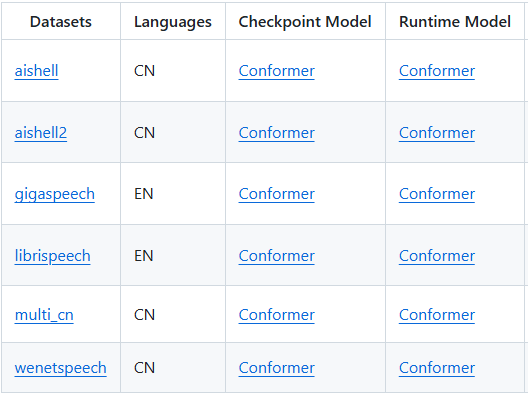Open the multi_cn dataset link
Image resolution: width=528 pixels, height=396 pixels.
tap(44, 315)
